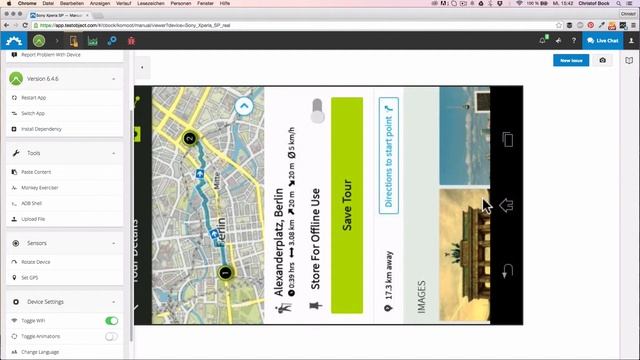Open the manual device testing icon

(73, 41)
